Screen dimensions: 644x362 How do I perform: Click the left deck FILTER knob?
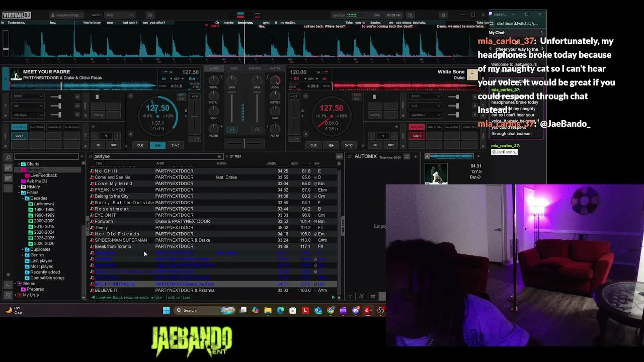(214, 128)
